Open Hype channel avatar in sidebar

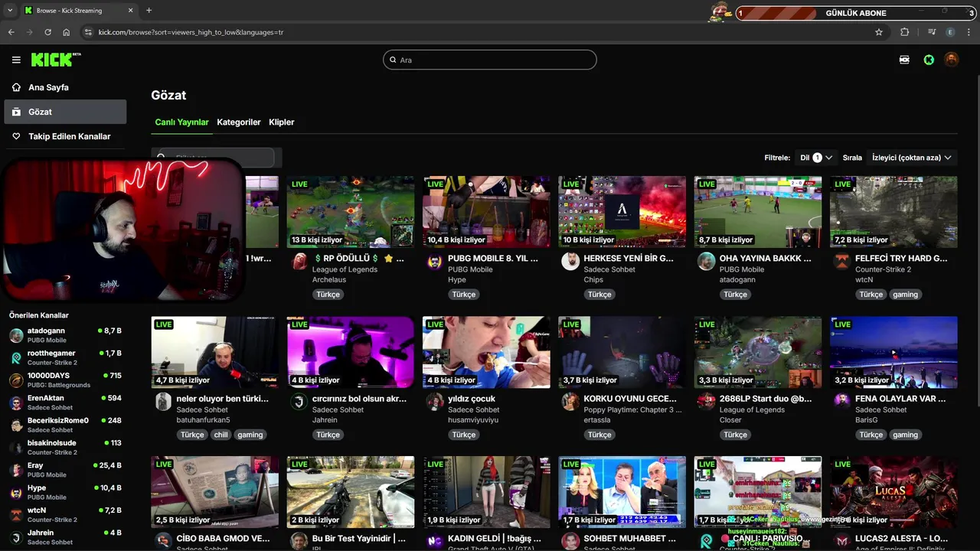[x=16, y=492]
